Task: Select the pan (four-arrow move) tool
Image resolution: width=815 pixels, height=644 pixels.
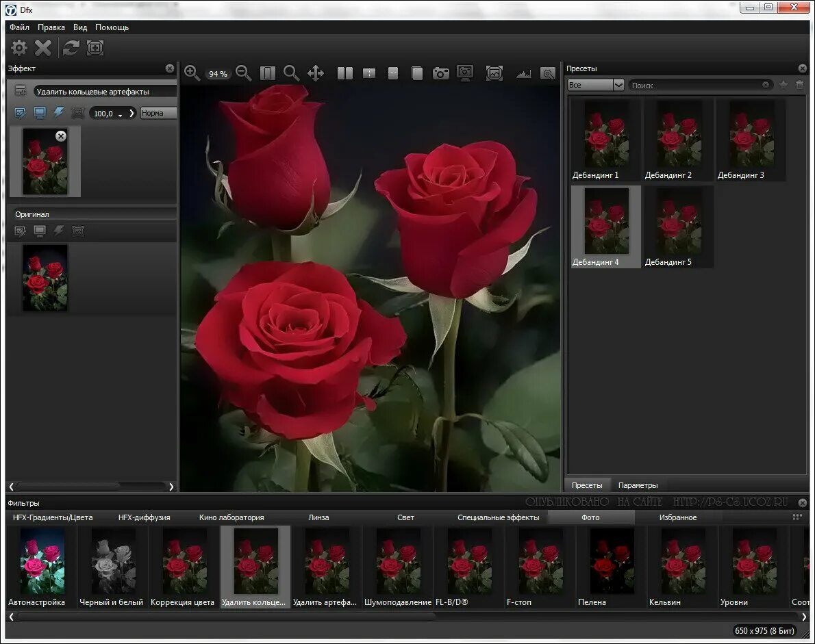Action: click(x=316, y=73)
